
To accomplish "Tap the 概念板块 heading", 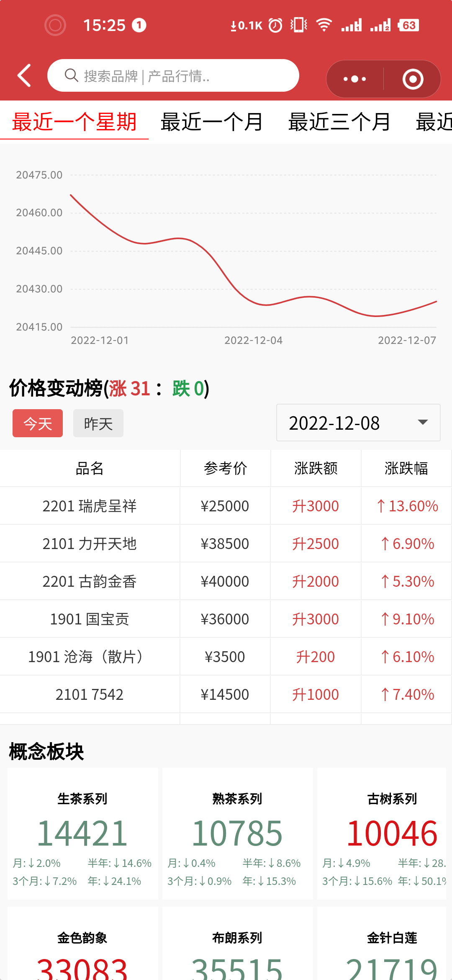I will click(46, 751).
